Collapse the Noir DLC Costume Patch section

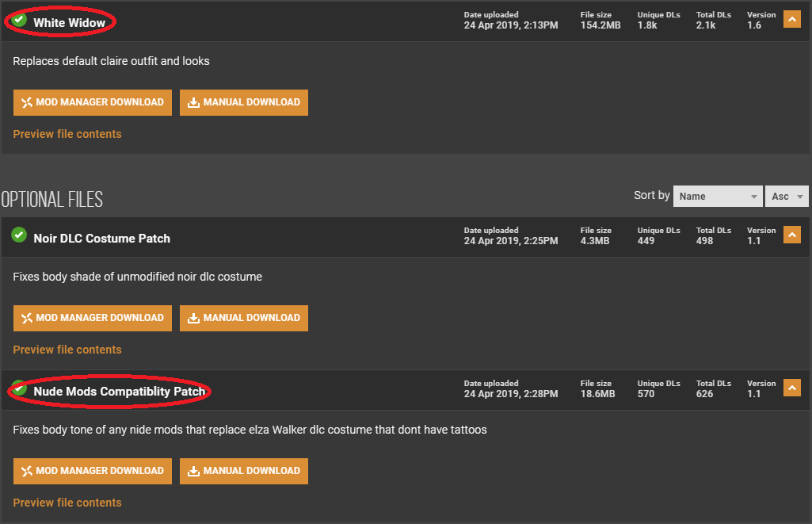click(792, 235)
